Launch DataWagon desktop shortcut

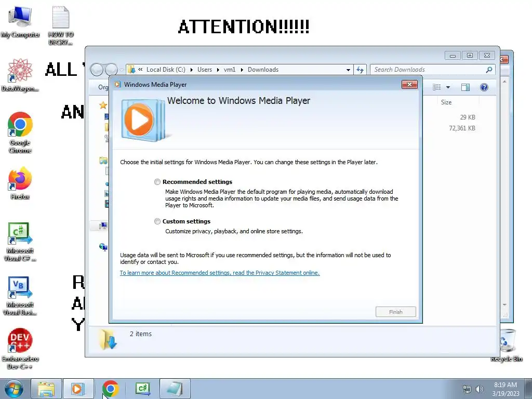point(20,75)
